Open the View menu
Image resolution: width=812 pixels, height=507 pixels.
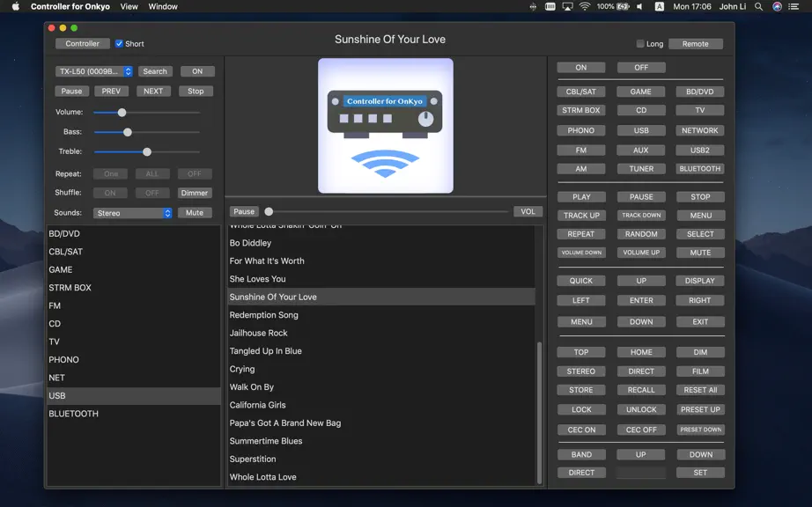coord(129,7)
